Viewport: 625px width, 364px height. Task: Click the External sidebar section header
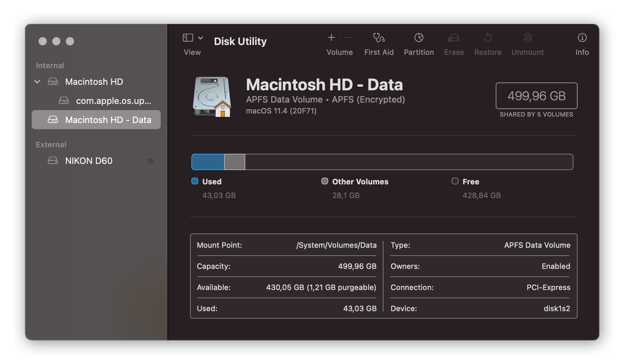click(51, 145)
